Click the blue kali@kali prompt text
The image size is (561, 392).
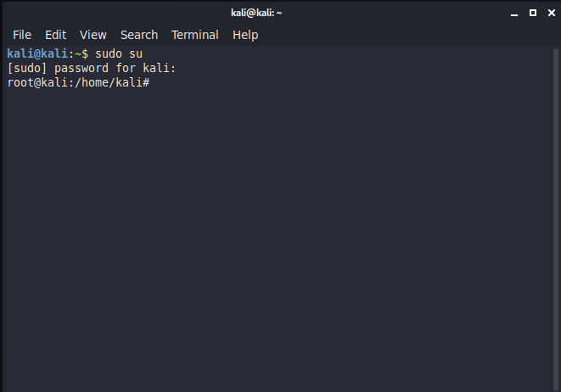(x=37, y=54)
